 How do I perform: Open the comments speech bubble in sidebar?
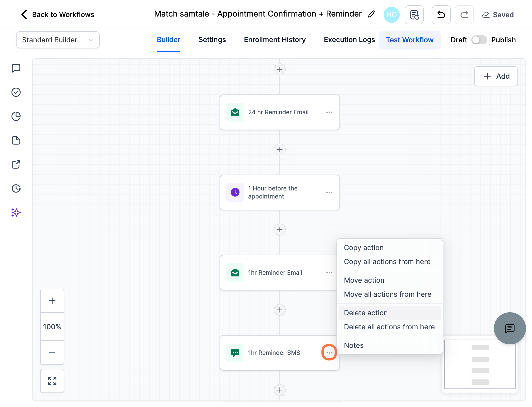(16, 68)
